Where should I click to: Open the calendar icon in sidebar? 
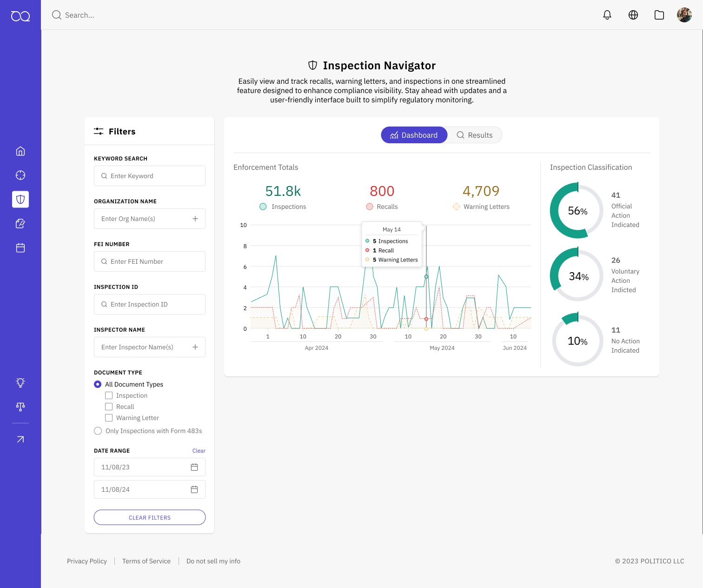click(x=20, y=248)
